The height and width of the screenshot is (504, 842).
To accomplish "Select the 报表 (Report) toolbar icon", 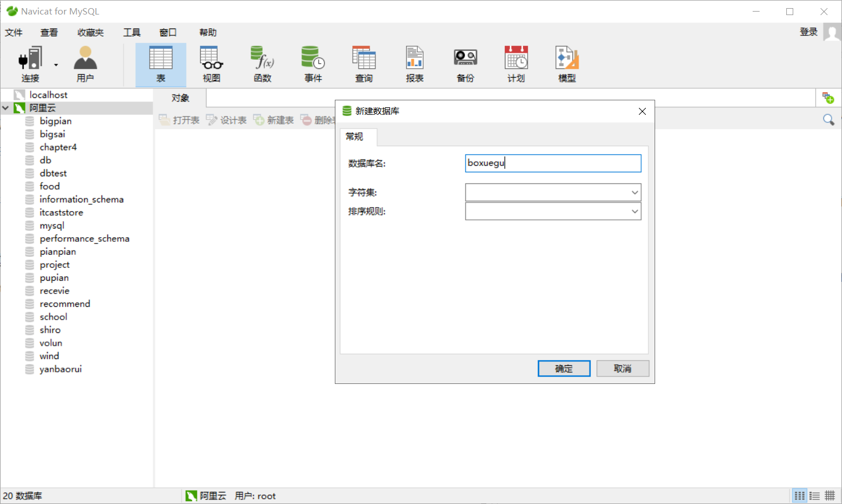I will point(414,64).
